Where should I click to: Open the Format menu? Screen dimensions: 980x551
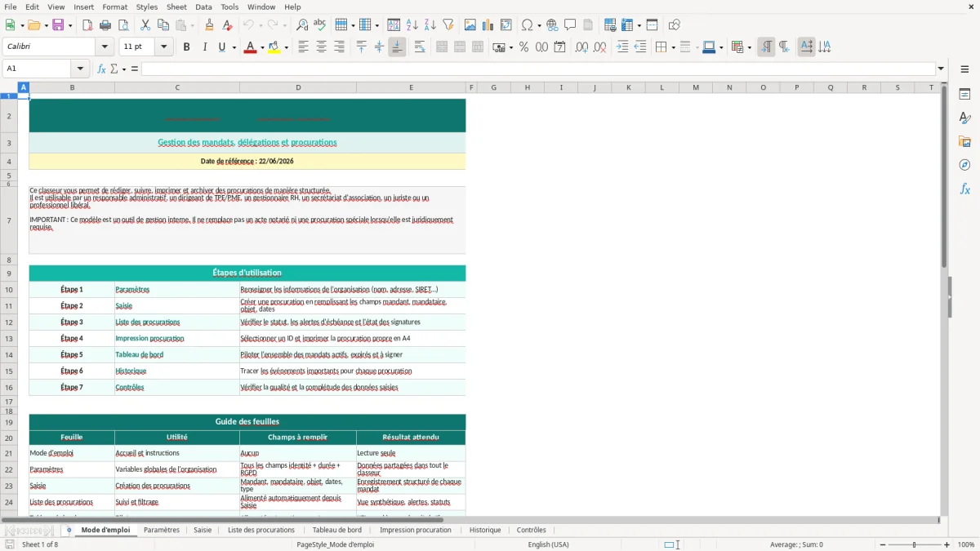(x=114, y=7)
